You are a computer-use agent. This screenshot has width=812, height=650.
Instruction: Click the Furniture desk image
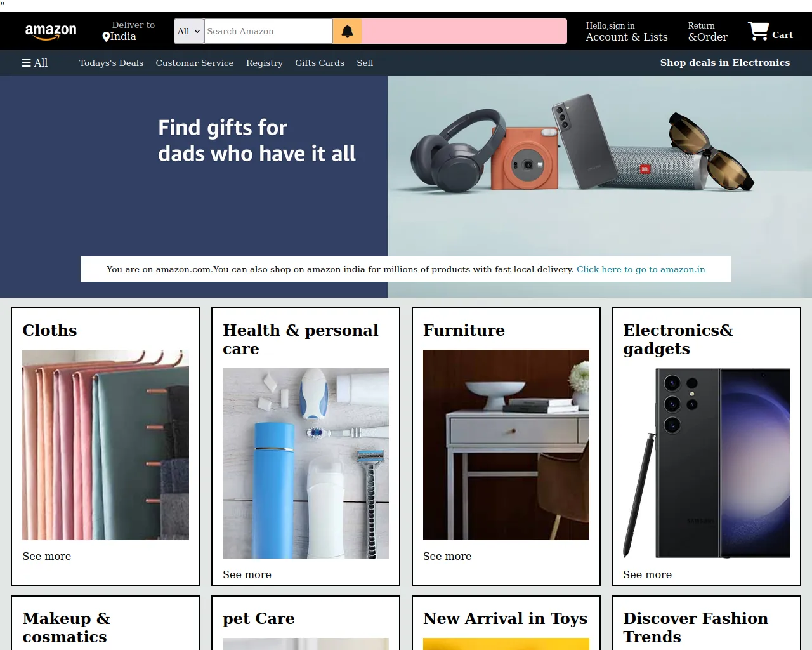pyautogui.click(x=506, y=445)
